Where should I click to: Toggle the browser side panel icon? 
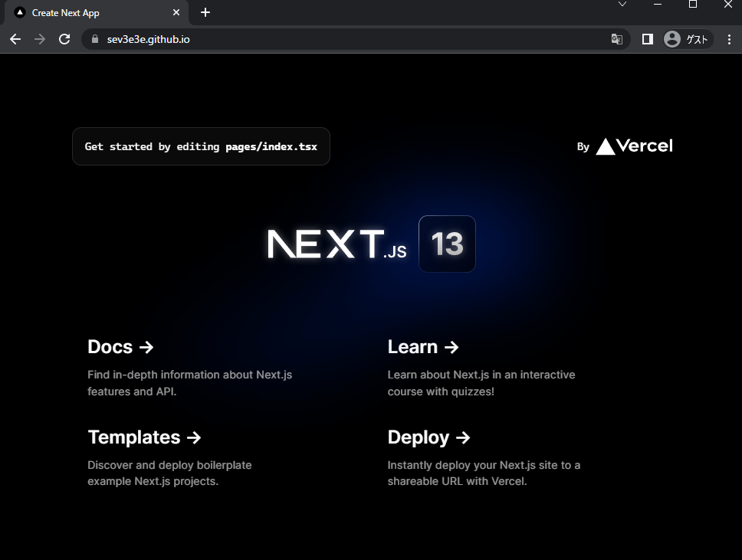[648, 39]
